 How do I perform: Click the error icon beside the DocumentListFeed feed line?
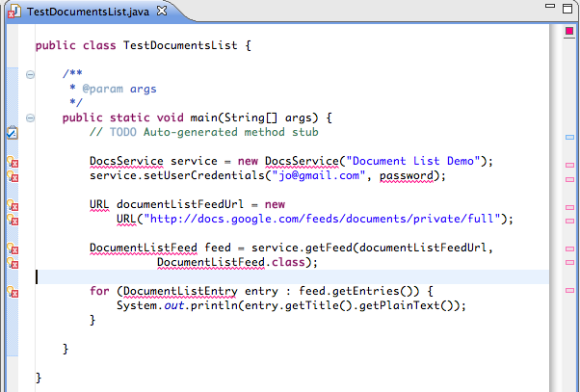click(12, 248)
